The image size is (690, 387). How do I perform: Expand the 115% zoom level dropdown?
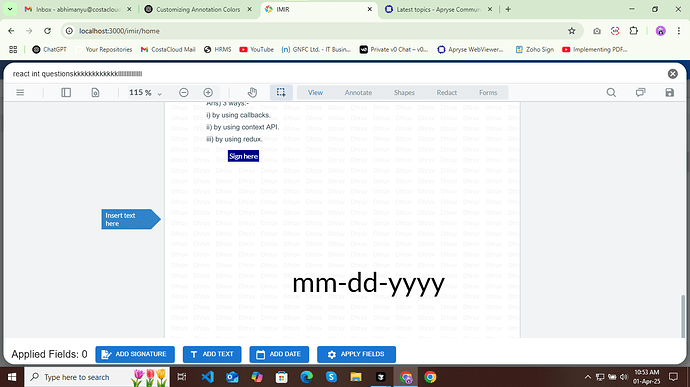coord(145,92)
